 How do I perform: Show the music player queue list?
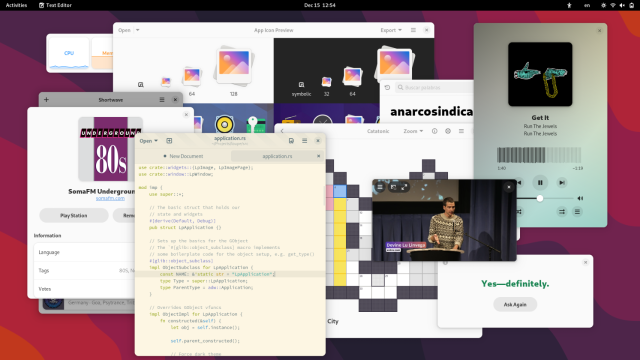click(577, 211)
